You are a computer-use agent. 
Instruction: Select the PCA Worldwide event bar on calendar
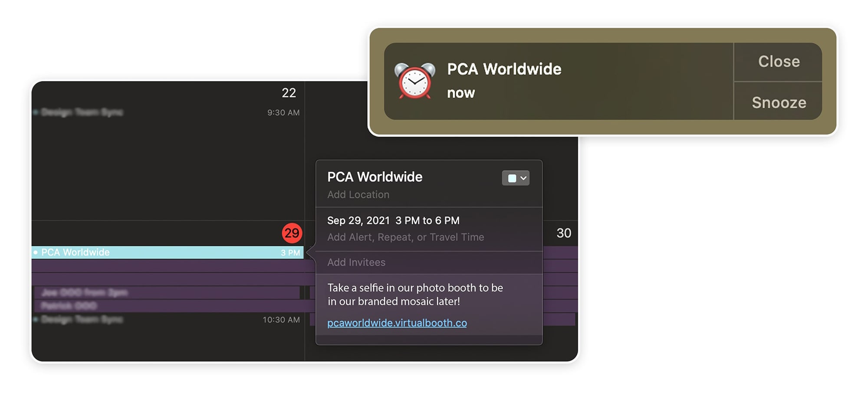coord(168,252)
